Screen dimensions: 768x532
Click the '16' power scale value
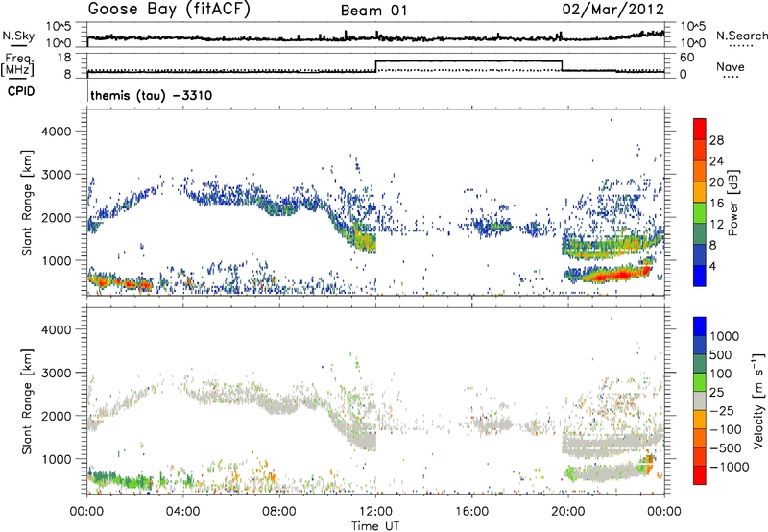[x=716, y=204]
